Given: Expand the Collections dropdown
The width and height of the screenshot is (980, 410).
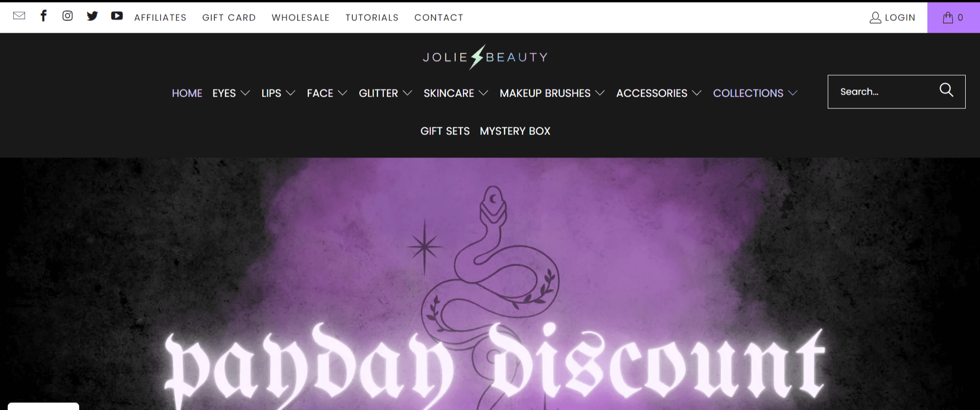Looking at the screenshot, I should pos(755,93).
